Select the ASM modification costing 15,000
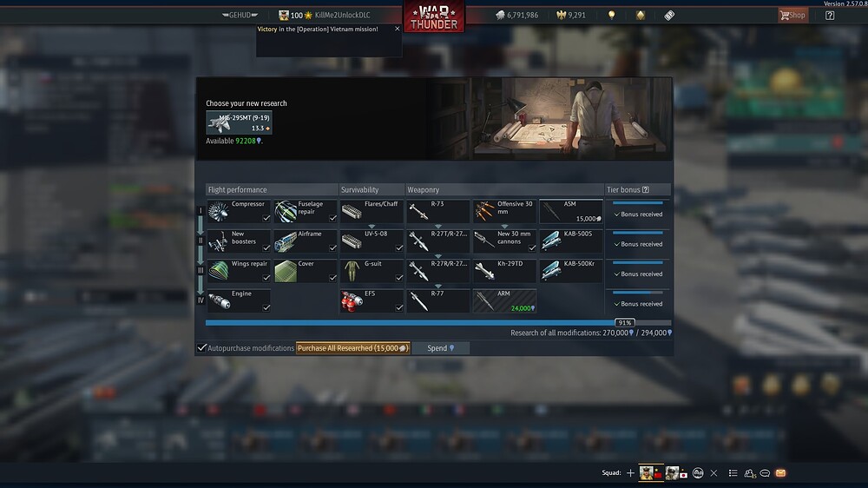 (x=571, y=212)
